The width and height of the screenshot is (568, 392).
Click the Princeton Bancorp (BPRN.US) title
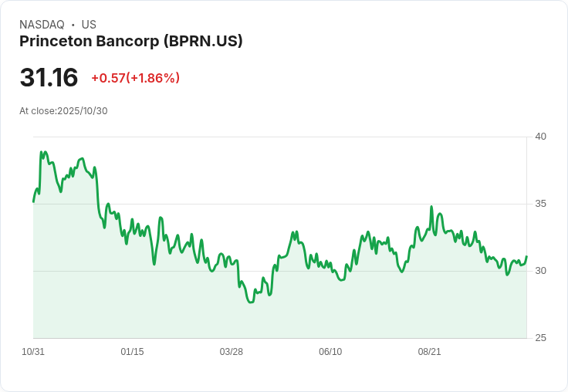(x=130, y=42)
